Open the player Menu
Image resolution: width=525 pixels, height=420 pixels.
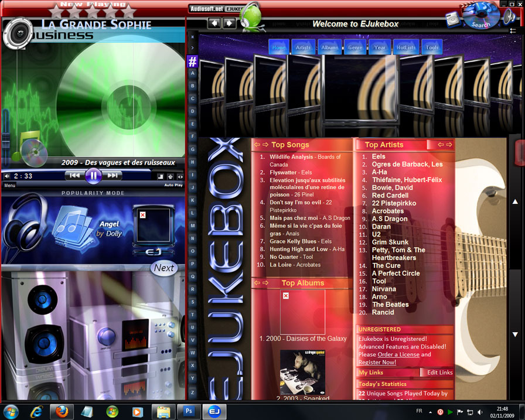10,185
